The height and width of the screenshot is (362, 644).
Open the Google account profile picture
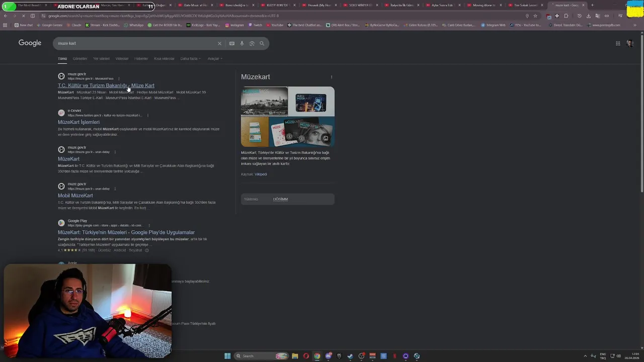click(630, 43)
